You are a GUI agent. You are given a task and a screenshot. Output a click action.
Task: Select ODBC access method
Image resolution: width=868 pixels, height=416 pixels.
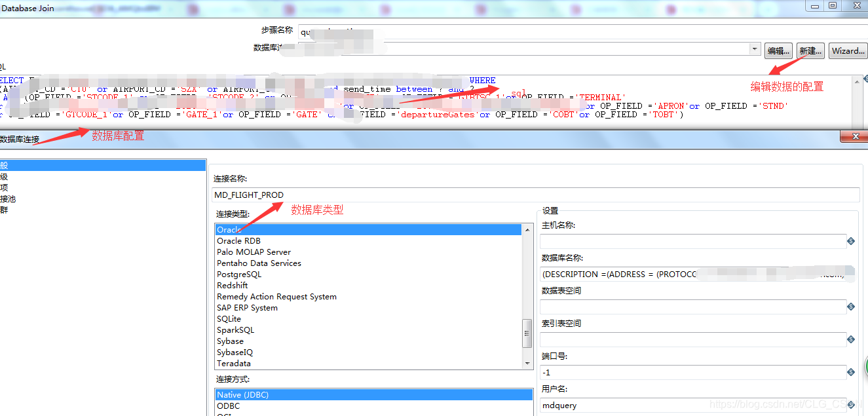click(373, 406)
